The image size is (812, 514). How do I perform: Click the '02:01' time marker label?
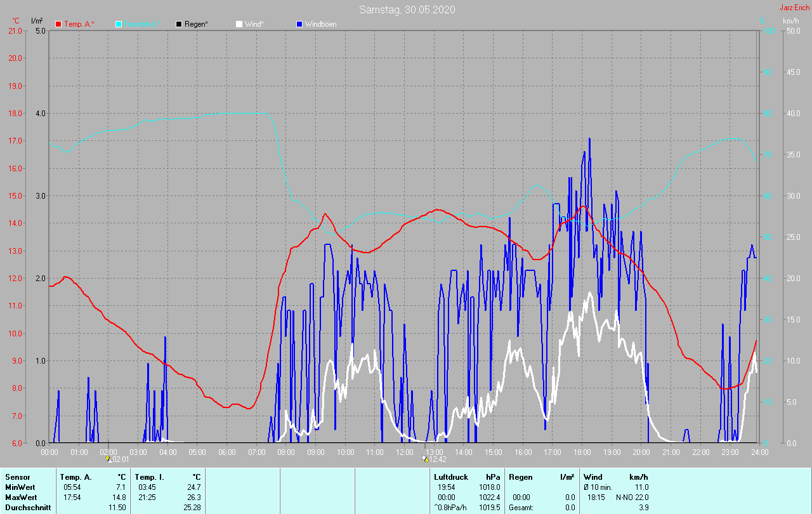[120, 459]
